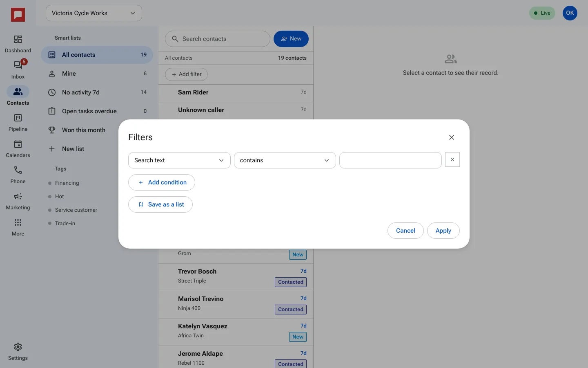Click the filter value input box
588x368 pixels.
pyautogui.click(x=390, y=160)
